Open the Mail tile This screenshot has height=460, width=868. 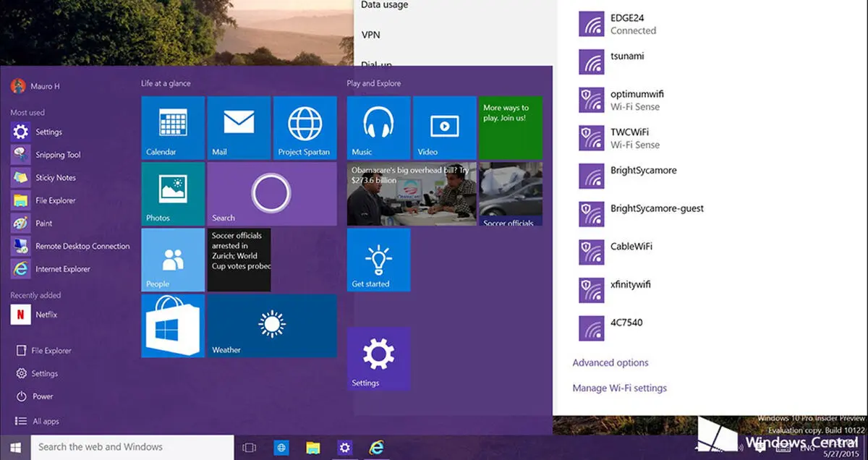point(239,127)
